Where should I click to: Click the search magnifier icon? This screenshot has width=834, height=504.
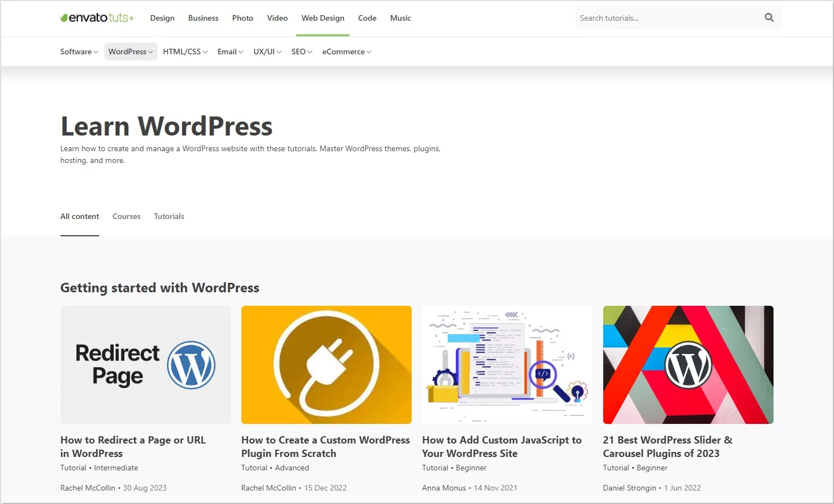click(x=769, y=18)
